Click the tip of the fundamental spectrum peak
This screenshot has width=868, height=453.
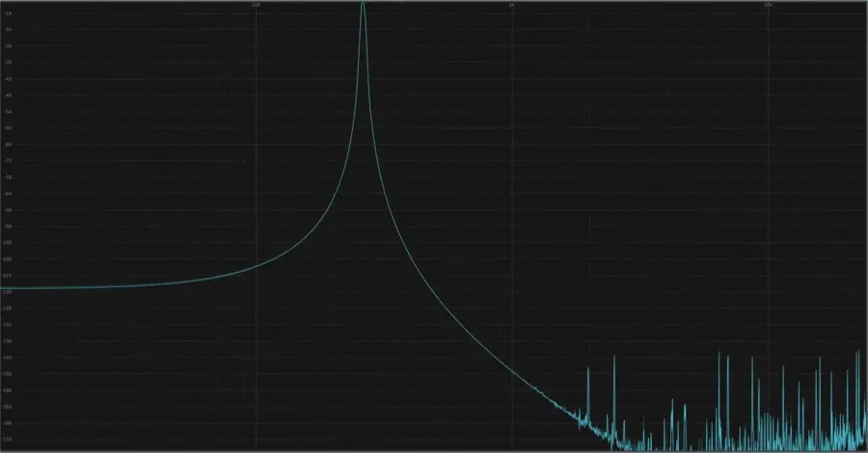tap(364, 2)
